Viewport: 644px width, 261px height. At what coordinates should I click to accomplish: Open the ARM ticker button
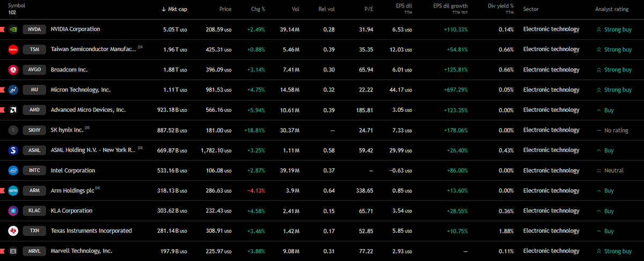[34, 191]
